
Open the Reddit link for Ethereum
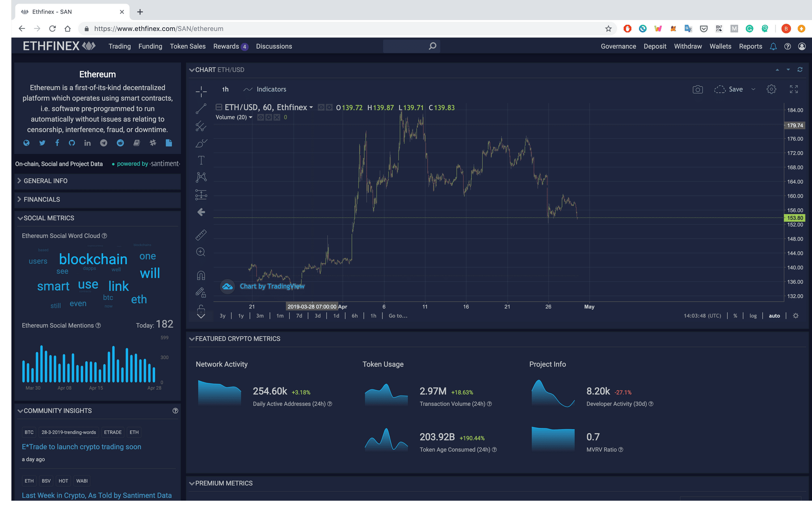point(120,143)
